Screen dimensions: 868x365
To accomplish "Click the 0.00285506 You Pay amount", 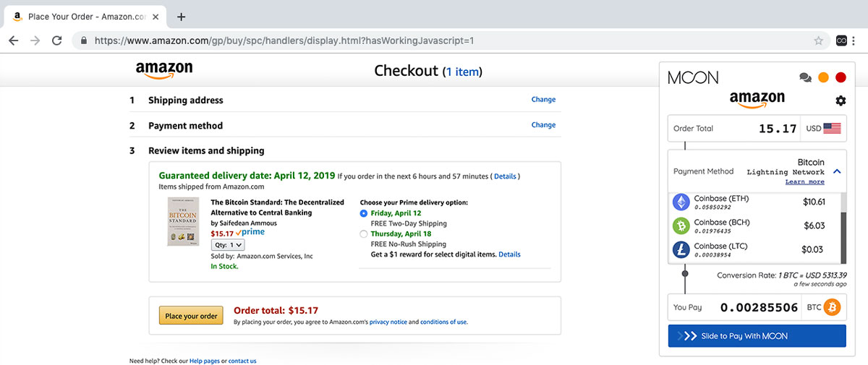I will 759,307.
